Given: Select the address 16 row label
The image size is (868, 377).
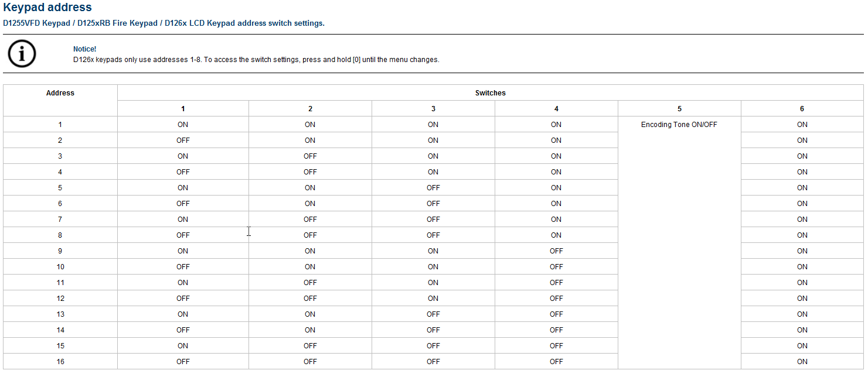Looking at the screenshot, I should 60,362.
